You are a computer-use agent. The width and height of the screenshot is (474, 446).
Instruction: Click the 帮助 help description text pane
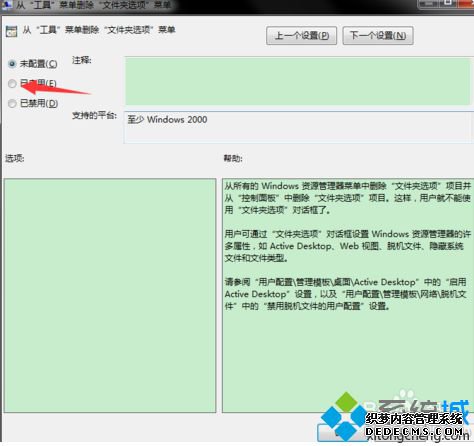(x=348, y=295)
